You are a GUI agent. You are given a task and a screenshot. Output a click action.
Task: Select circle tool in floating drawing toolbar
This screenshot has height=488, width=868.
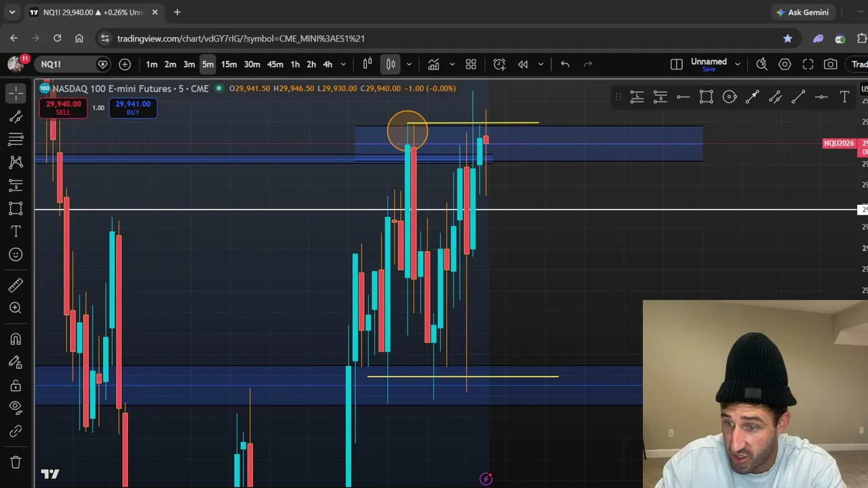click(729, 98)
